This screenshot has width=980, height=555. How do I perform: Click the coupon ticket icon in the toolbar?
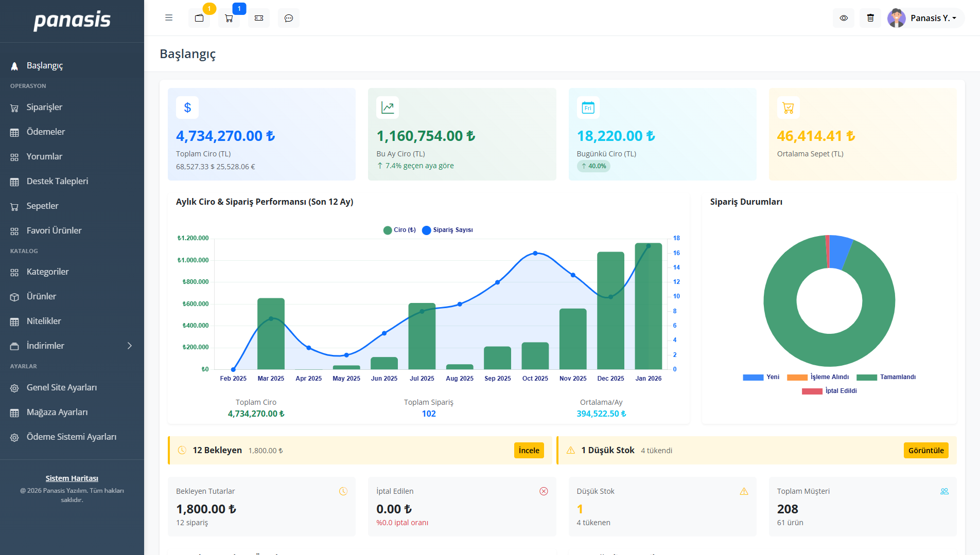[x=259, y=17]
